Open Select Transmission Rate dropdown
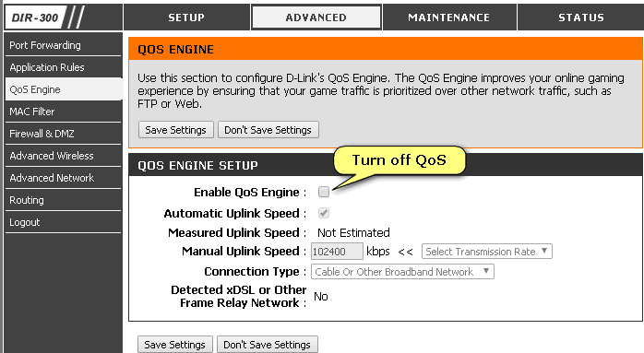 coord(487,252)
